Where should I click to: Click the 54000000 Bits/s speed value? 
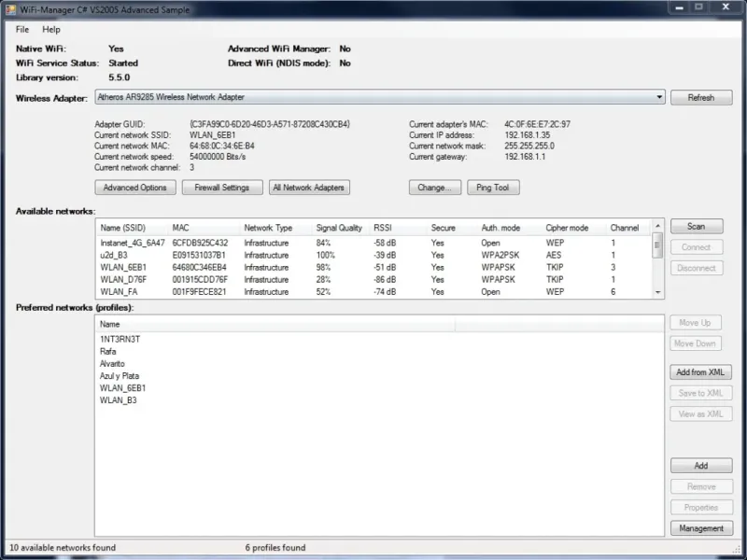point(218,157)
